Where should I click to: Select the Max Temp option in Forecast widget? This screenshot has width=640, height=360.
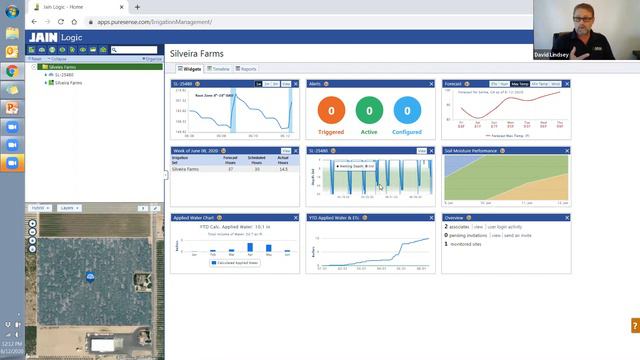[520, 84]
